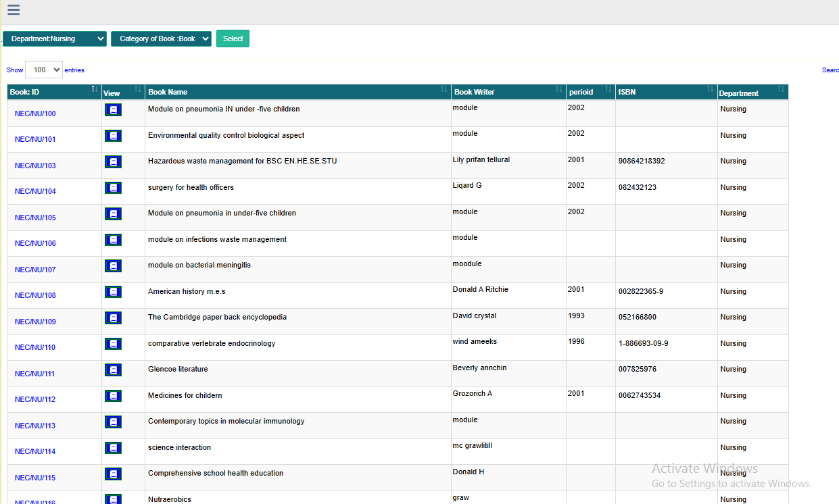Change the Show entries value from 100
The image size is (839, 504).
(x=43, y=70)
